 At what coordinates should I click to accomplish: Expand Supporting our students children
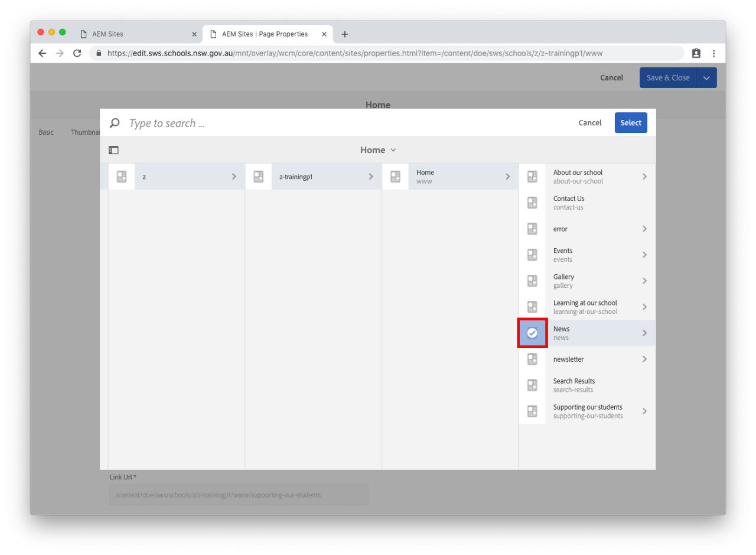644,411
